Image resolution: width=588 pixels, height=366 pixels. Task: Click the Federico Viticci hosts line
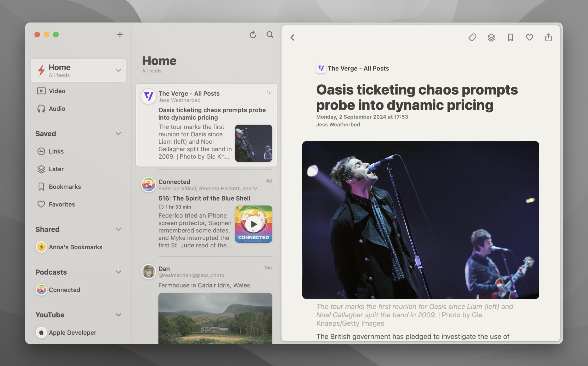210,188
